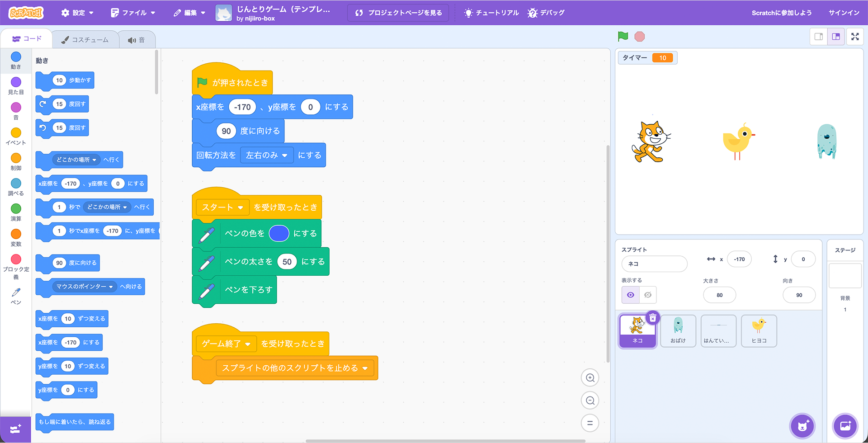868x443 pixels.
Task: Zoom out the code workspace
Action: pyautogui.click(x=590, y=401)
